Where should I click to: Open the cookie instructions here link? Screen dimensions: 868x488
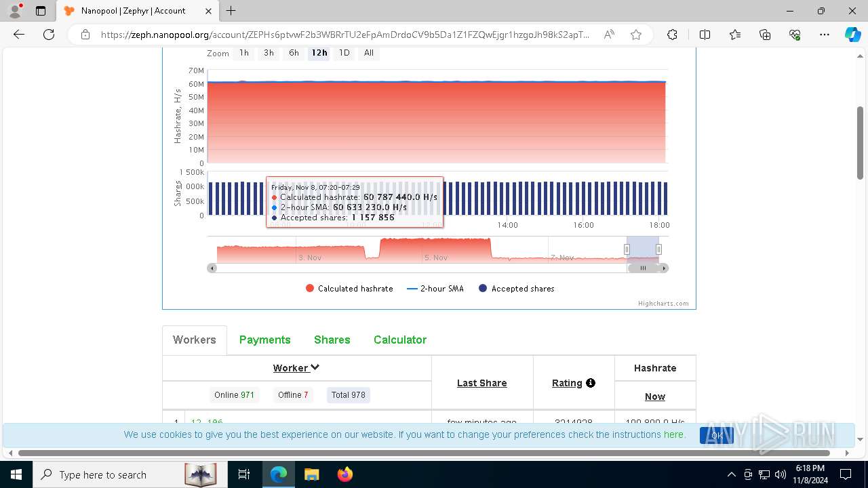coord(673,434)
